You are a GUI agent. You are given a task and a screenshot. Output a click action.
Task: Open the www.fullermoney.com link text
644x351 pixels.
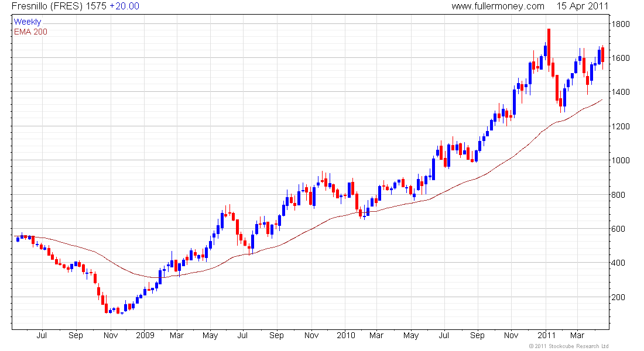498,6
